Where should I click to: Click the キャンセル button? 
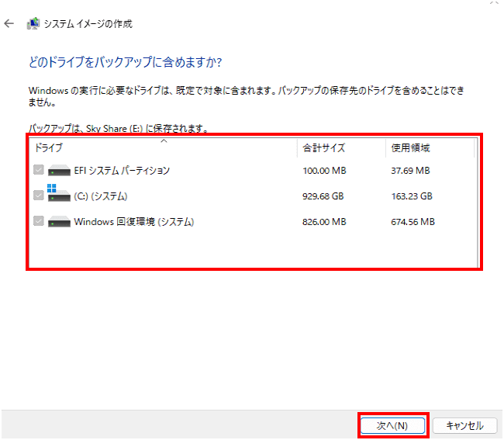click(464, 425)
